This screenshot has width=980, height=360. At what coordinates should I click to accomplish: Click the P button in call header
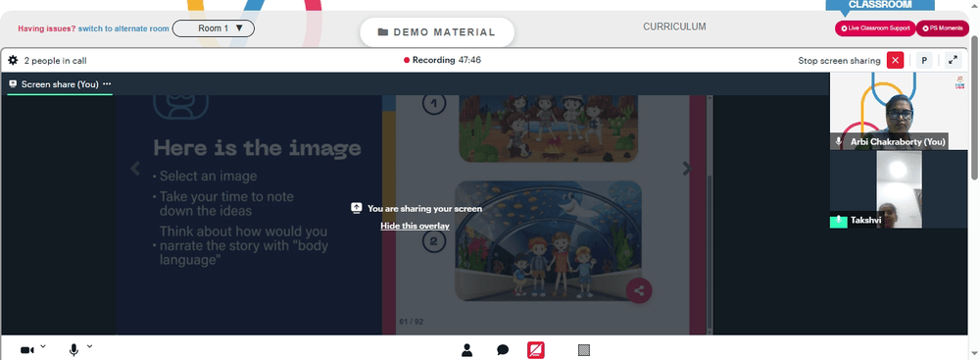pos(924,60)
